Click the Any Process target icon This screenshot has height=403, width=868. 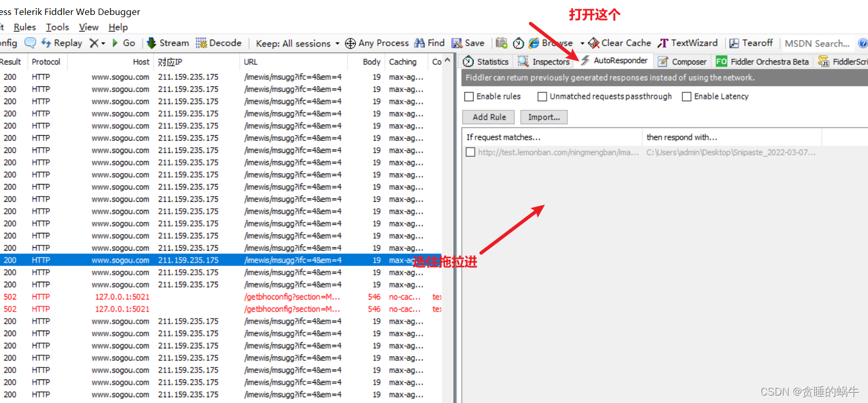[x=350, y=43]
